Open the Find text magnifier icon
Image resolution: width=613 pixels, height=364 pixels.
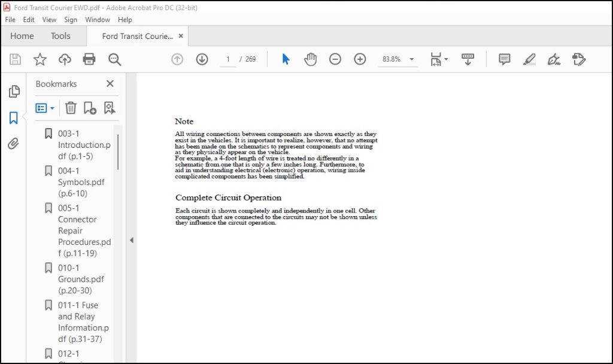pos(114,59)
